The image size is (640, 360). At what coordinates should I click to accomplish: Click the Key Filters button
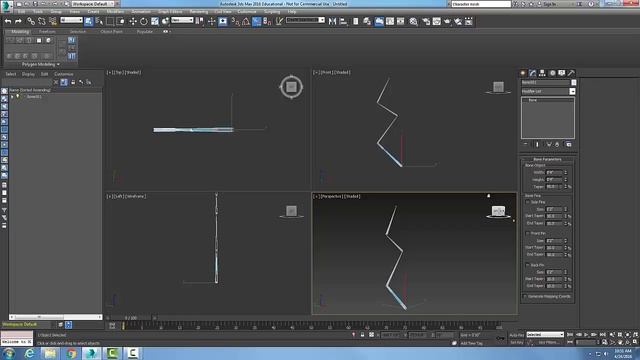point(548,342)
